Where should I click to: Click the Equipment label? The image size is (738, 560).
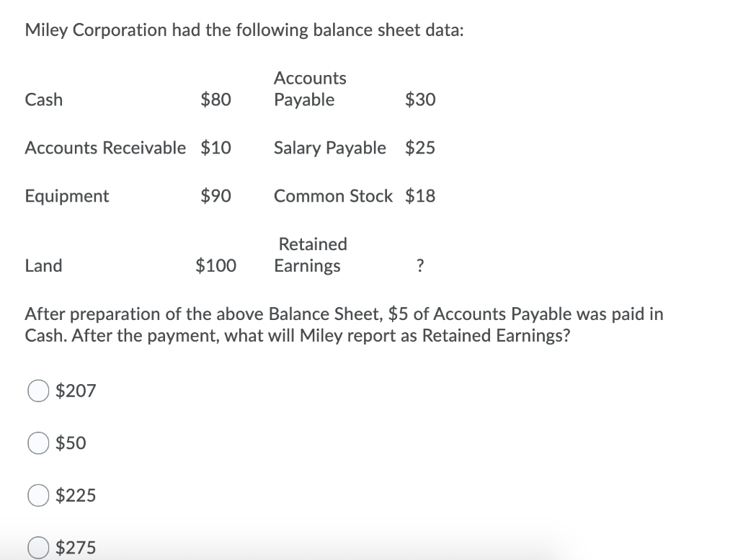click(67, 196)
